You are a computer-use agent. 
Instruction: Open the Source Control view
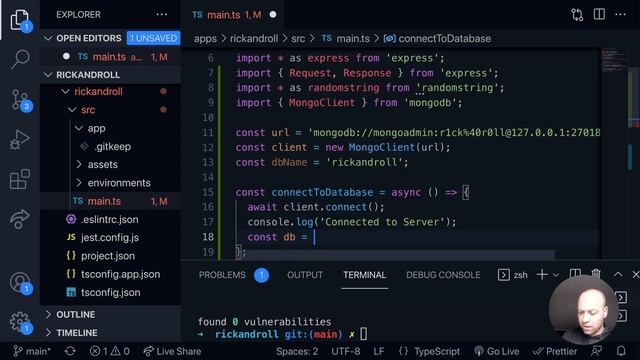(x=20, y=100)
